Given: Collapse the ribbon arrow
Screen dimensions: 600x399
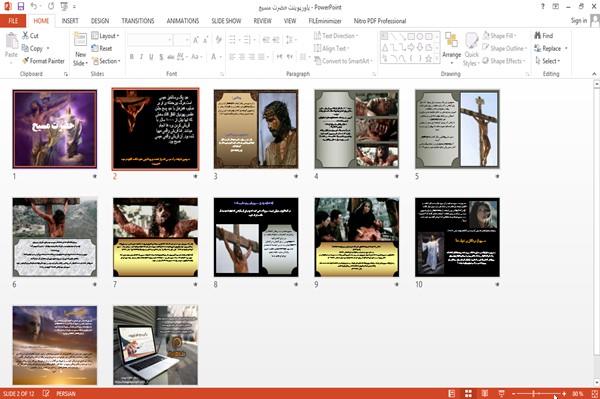Looking at the screenshot, I should tap(594, 74).
